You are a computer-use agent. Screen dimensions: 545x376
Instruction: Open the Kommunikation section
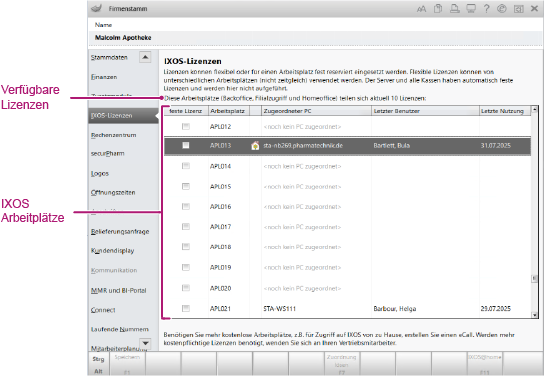point(114,270)
